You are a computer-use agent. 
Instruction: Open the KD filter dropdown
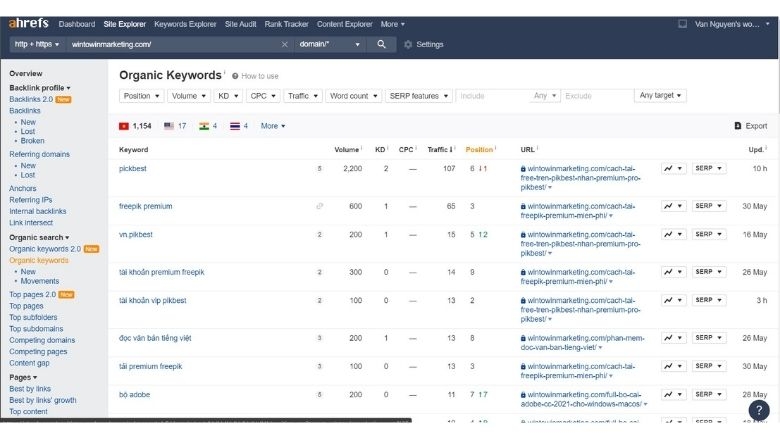[x=228, y=96]
